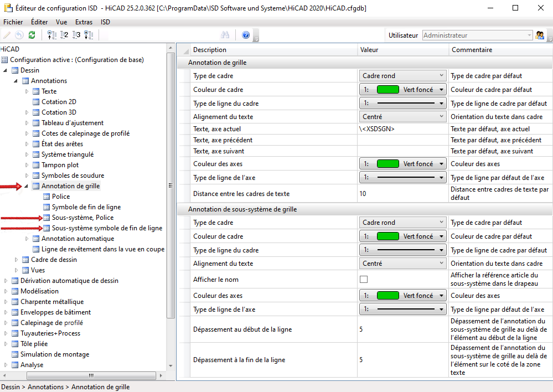Open the Fichier menu

click(x=13, y=22)
